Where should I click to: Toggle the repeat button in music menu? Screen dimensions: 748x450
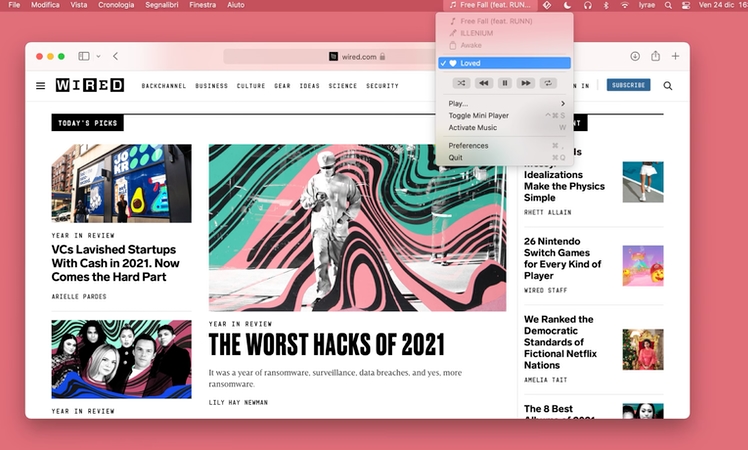coord(548,83)
